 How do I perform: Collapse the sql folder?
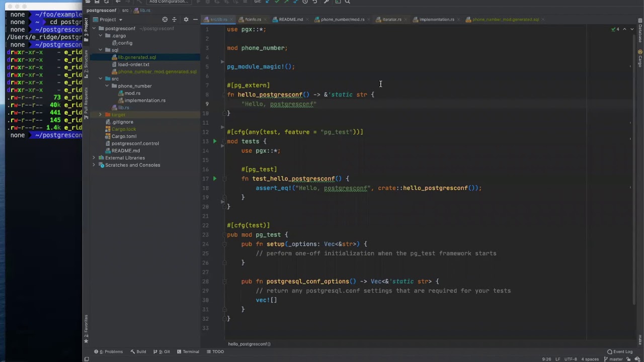101,50
